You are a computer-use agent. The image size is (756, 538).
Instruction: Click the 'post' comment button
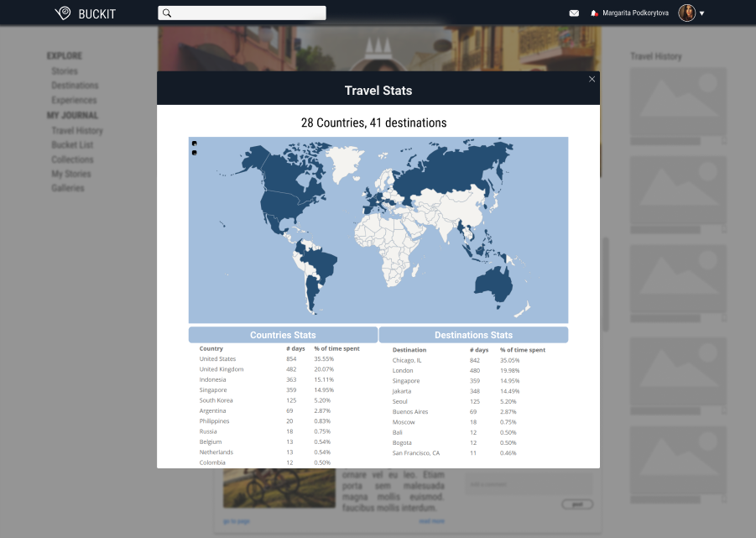coord(577,504)
